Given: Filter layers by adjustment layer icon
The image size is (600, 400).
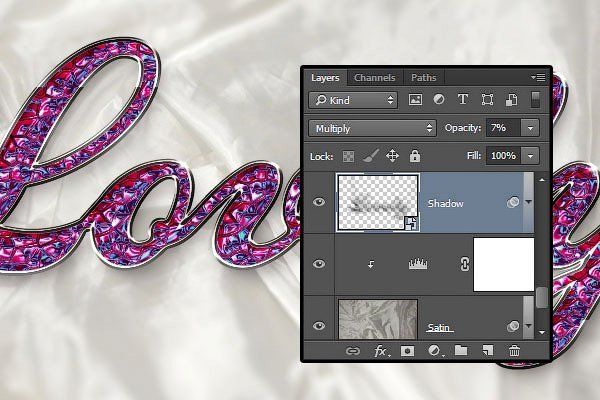Looking at the screenshot, I should (x=439, y=100).
